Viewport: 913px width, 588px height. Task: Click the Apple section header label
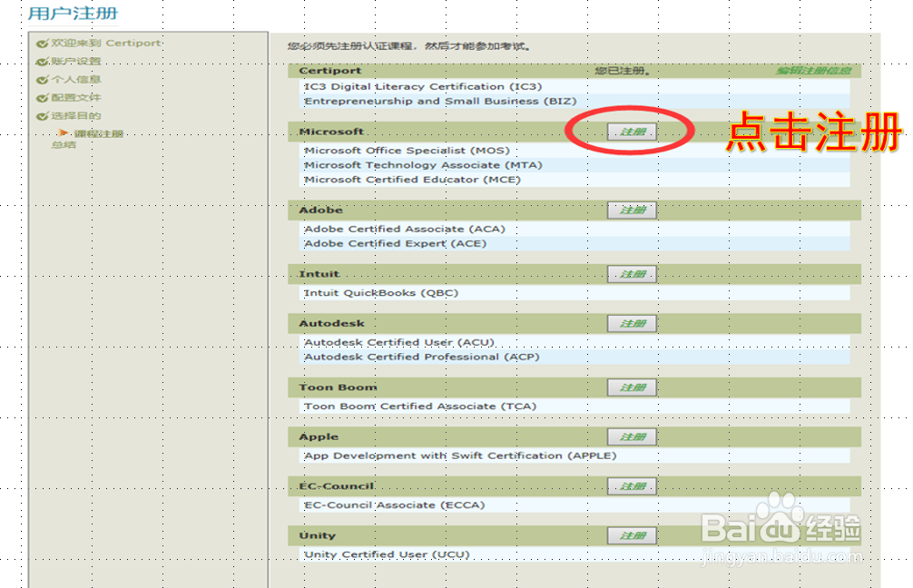pyautogui.click(x=319, y=437)
